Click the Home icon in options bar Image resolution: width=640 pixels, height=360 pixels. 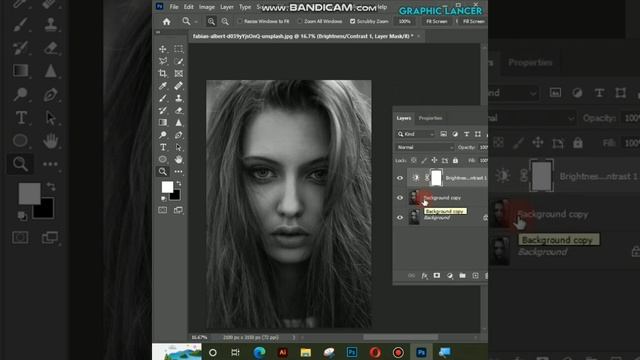(167, 22)
